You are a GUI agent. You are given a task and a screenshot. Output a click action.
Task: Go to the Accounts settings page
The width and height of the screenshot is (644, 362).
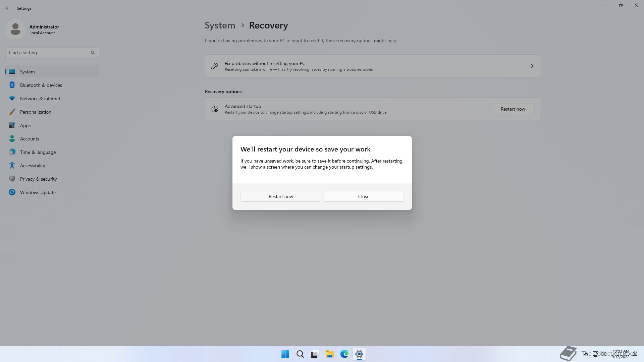[x=29, y=139]
